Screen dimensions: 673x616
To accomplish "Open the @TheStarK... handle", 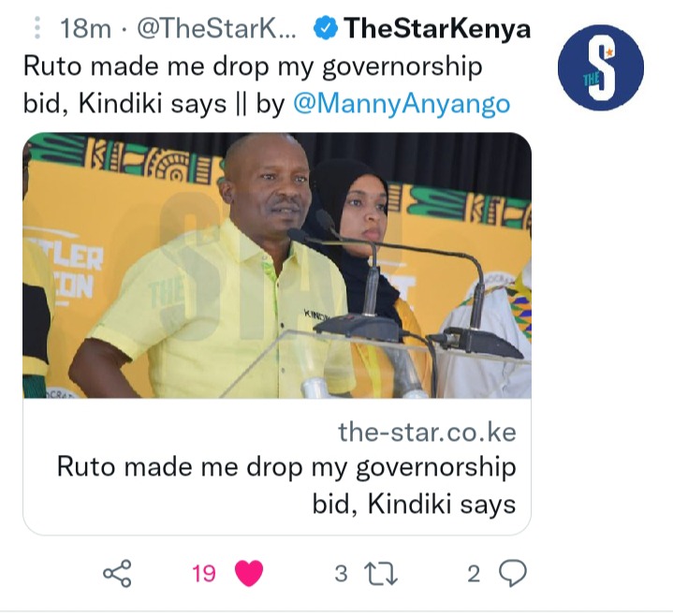I will [216, 29].
